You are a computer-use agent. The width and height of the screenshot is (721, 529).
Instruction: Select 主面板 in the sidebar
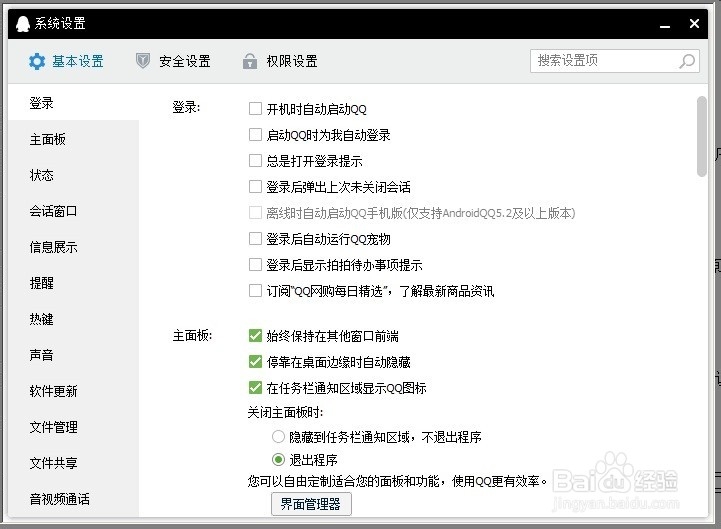74,139
